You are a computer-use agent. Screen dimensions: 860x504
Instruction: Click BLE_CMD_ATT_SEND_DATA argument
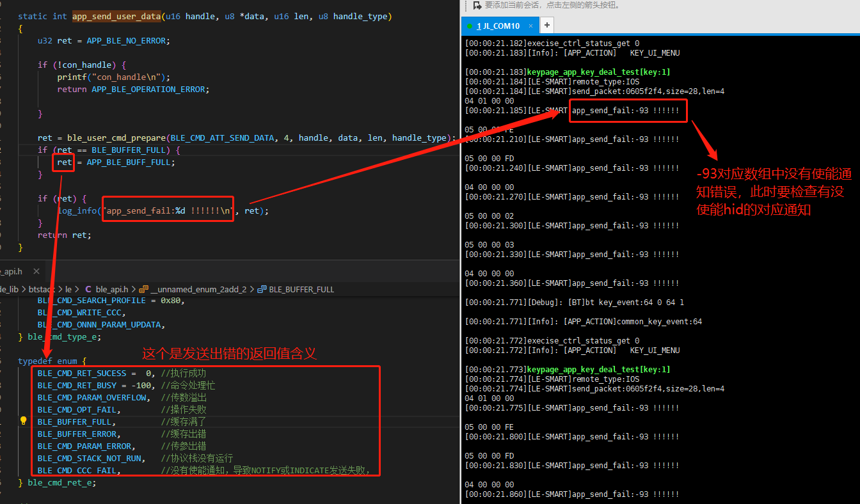[222, 138]
